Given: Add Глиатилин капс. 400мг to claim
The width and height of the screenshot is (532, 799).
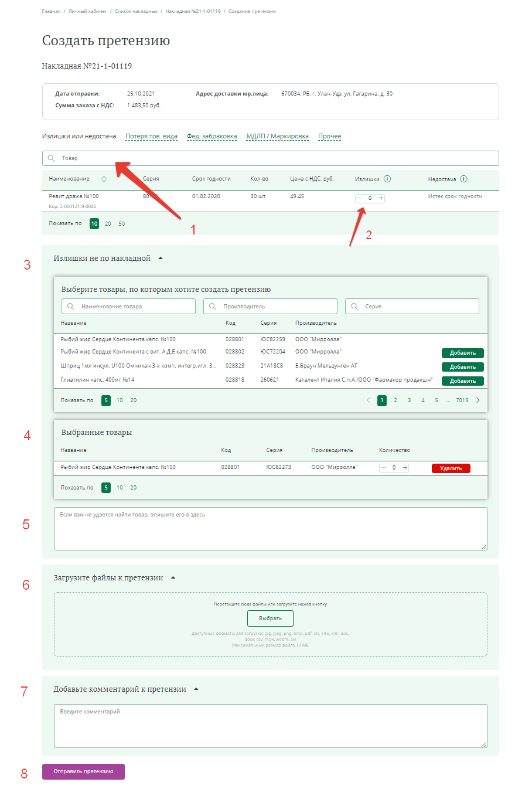Looking at the screenshot, I should point(462,381).
